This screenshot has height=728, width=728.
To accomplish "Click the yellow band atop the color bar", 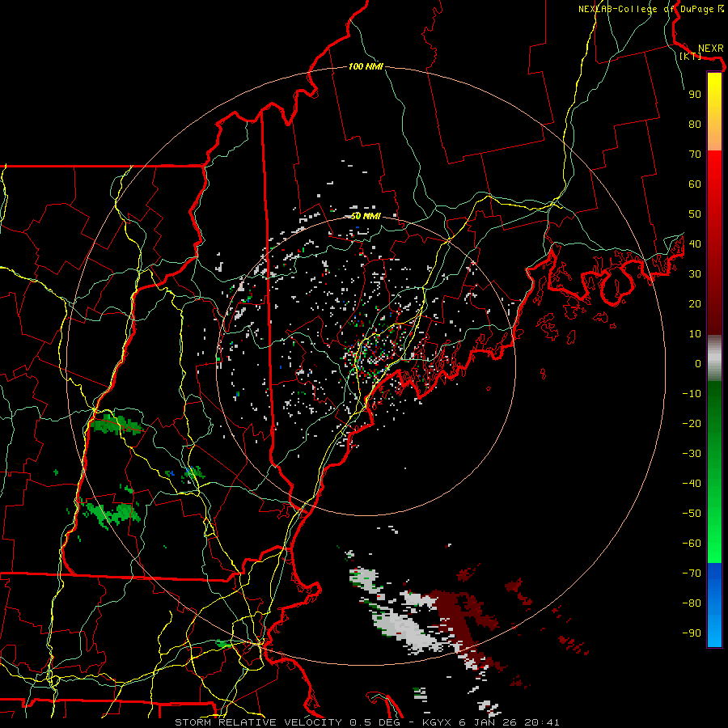I will (714, 112).
